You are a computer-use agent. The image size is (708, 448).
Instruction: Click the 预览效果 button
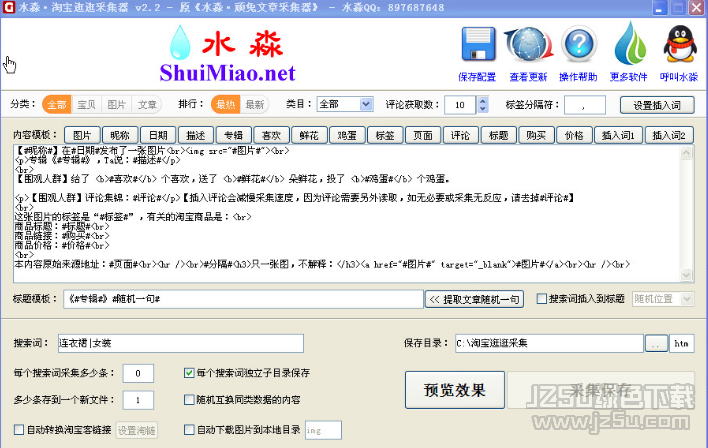click(455, 390)
